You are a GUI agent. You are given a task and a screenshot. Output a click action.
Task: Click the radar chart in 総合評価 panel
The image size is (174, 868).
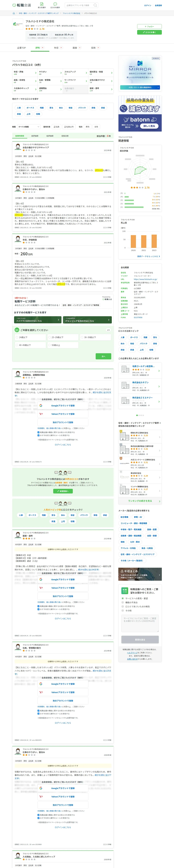click(x=140, y=169)
